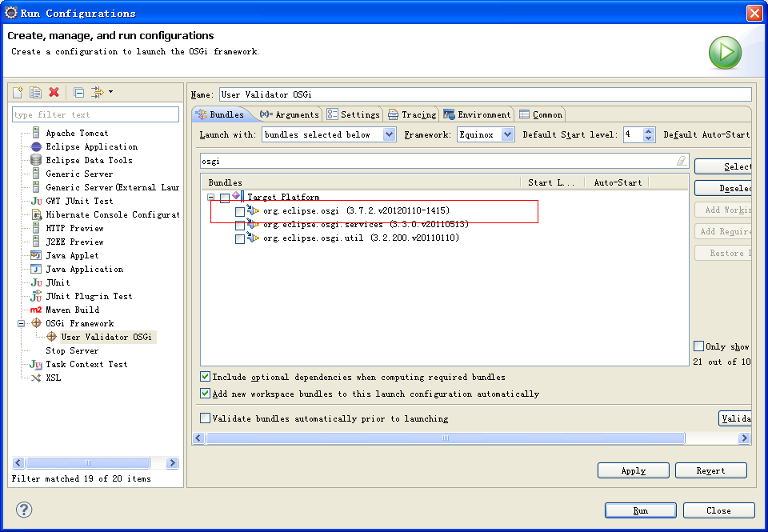
Task: Delete selected configuration with red X icon
Action: coord(54,92)
